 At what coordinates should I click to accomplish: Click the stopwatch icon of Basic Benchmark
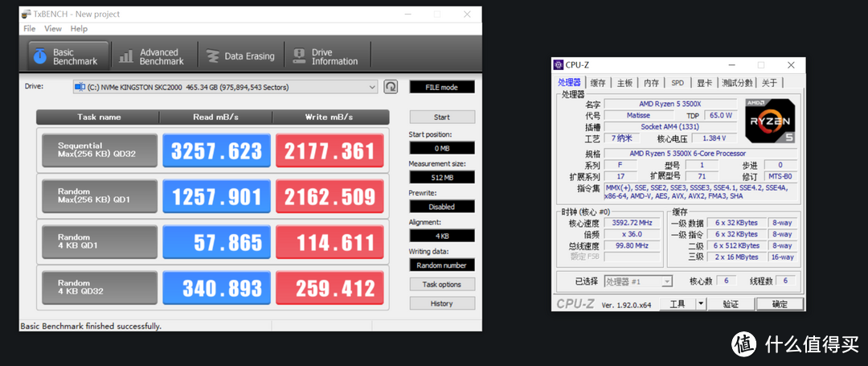(x=40, y=56)
